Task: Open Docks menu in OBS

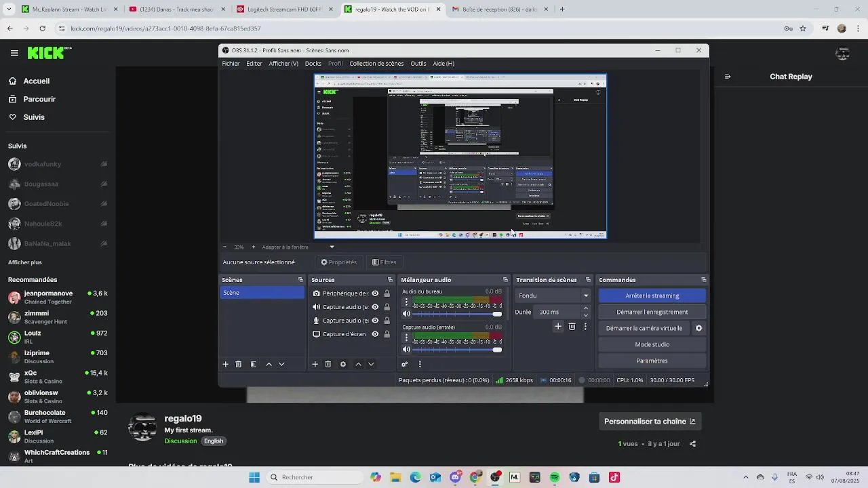Action: coord(313,64)
